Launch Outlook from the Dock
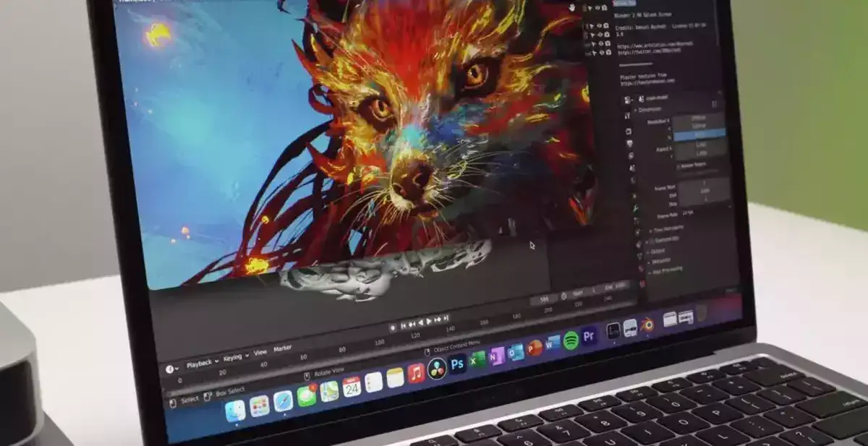Viewport: 868px width, 446px height. click(516, 352)
